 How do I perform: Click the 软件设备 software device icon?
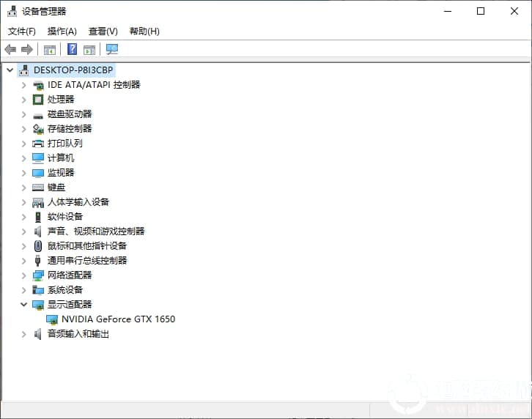pyautogui.click(x=38, y=217)
